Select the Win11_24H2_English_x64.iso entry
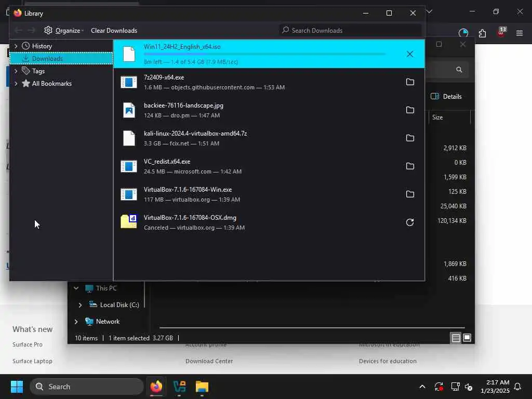This screenshot has width=532, height=399. point(269,54)
